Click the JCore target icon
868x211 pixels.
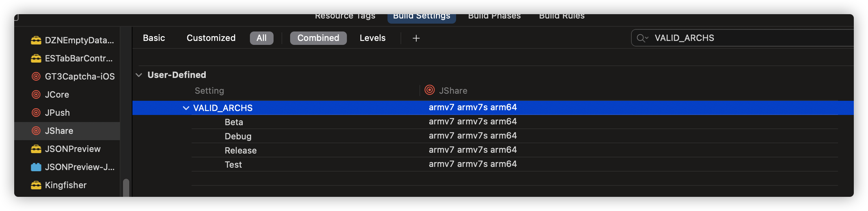[x=36, y=94]
